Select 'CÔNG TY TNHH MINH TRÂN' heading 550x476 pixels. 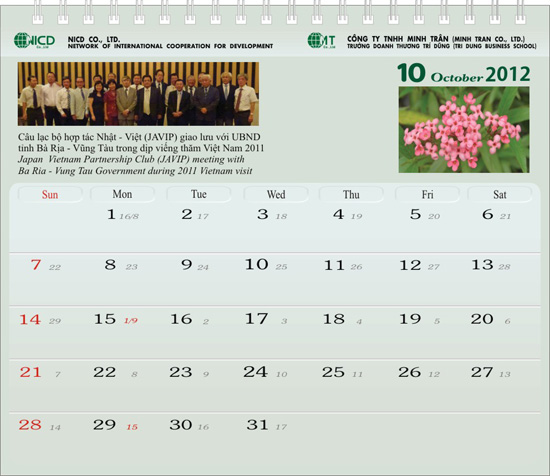coord(397,39)
